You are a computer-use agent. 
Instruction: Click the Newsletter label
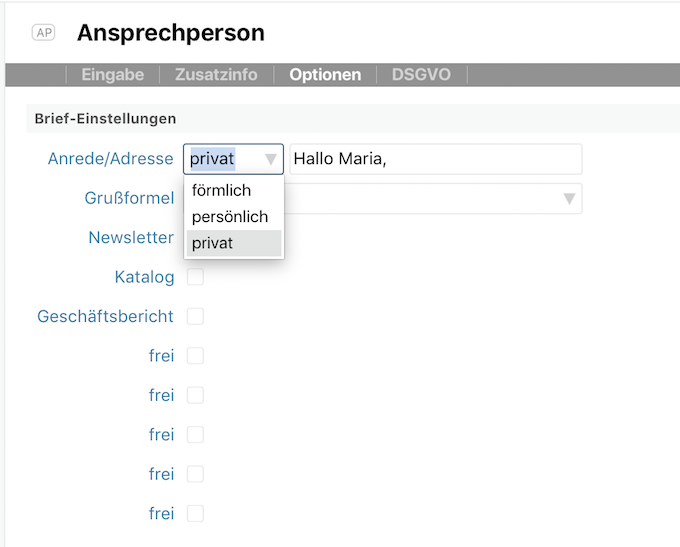[x=131, y=237]
